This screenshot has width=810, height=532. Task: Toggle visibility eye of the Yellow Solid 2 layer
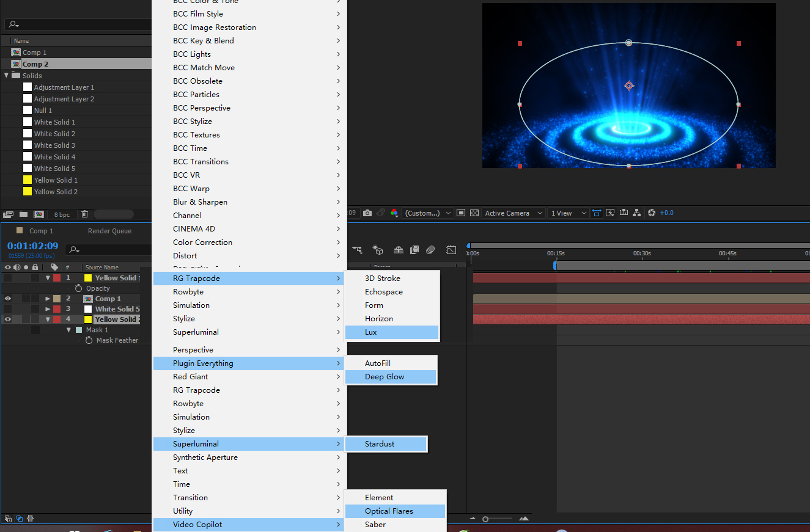coord(8,319)
